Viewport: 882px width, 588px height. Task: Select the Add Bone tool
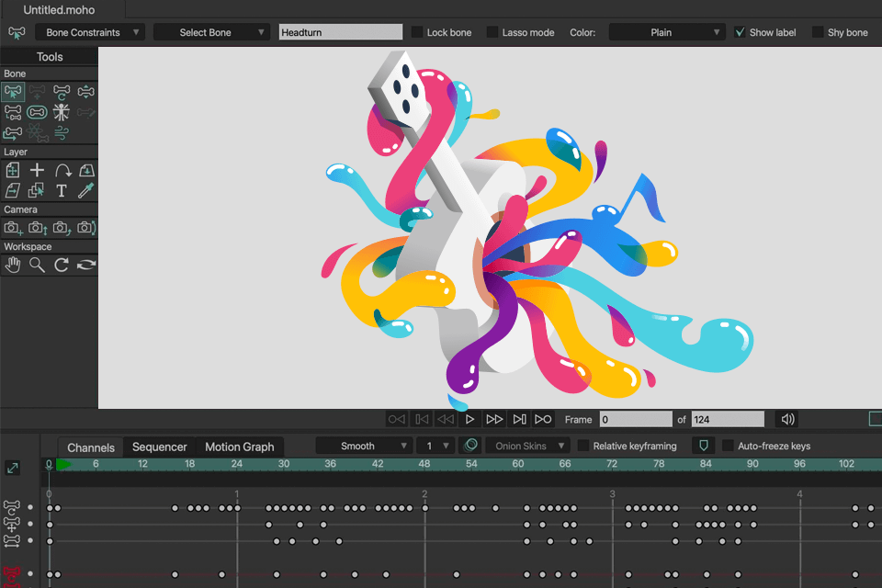click(37, 92)
